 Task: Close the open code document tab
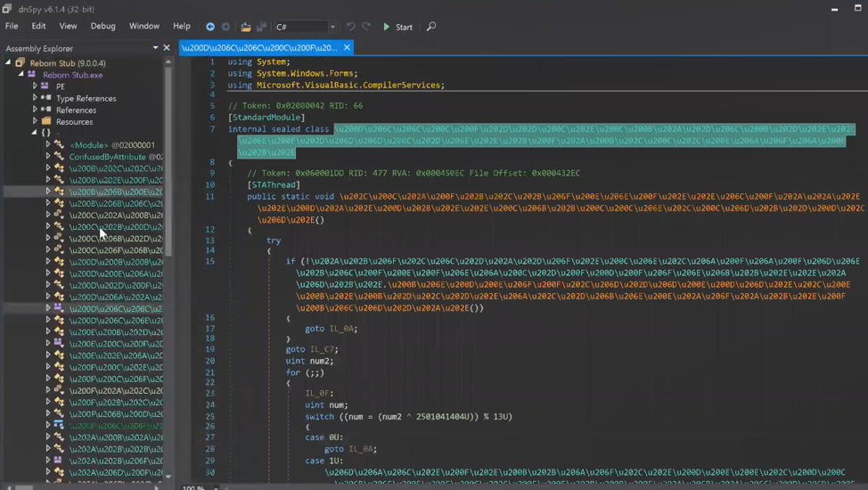coord(347,47)
